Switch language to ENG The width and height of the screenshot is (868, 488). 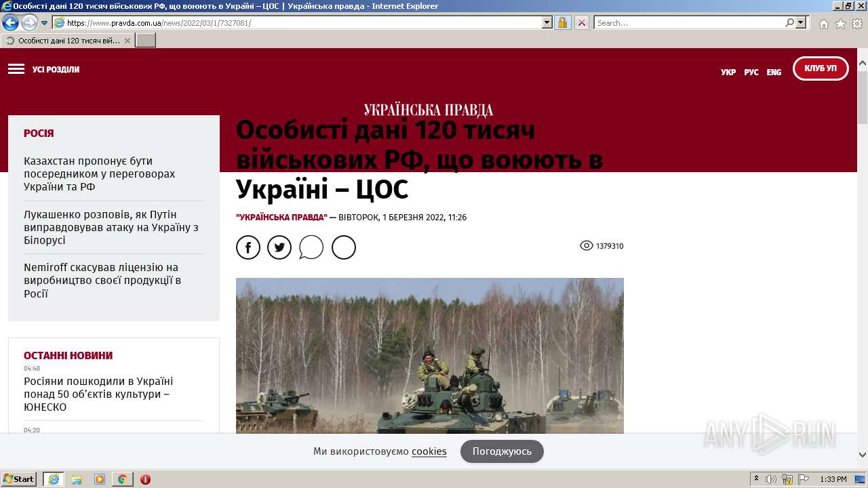click(774, 72)
